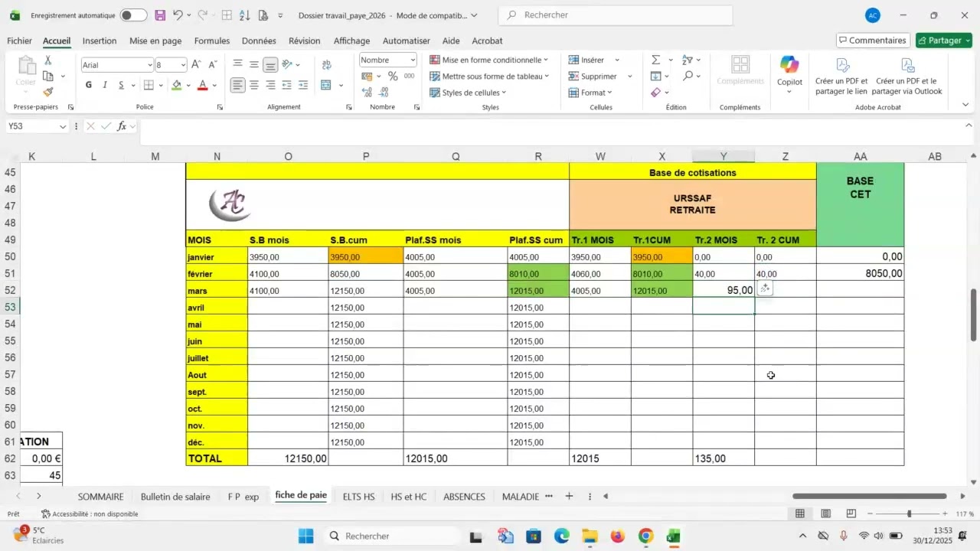This screenshot has width=980, height=551.
Task: Toggle bottom vertical alignment button
Action: click(270, 64)
